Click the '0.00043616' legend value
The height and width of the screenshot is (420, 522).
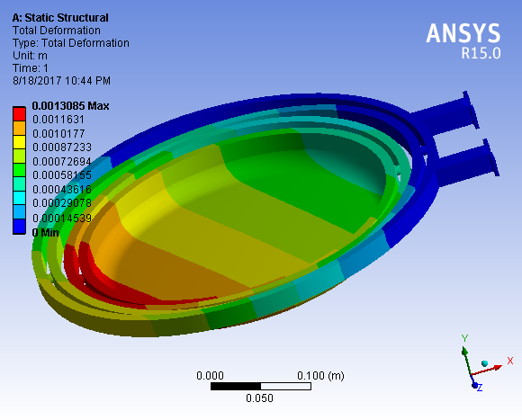pyautogui.click(x=62, y=190)
